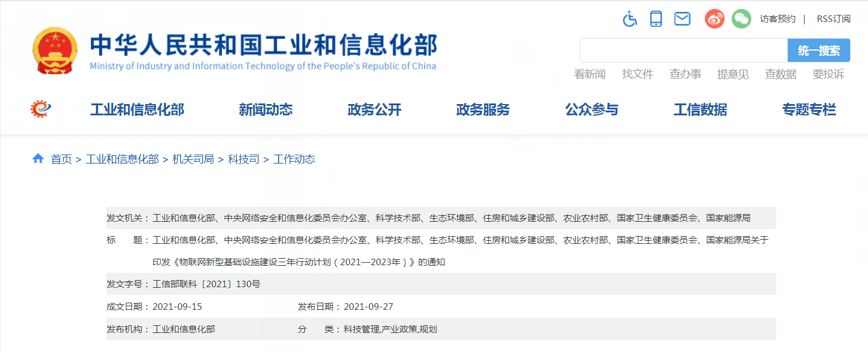The height and width of the screenshot is (352, 868).
Task: Select 查办事 quick link
Action: [x=685, y=74]
